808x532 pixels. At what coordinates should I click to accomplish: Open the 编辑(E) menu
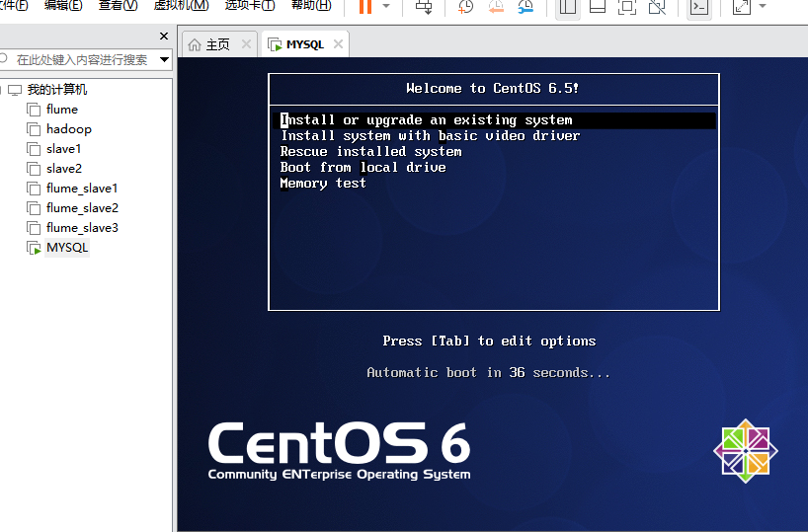pyautogui.click(x=63, y=5)
